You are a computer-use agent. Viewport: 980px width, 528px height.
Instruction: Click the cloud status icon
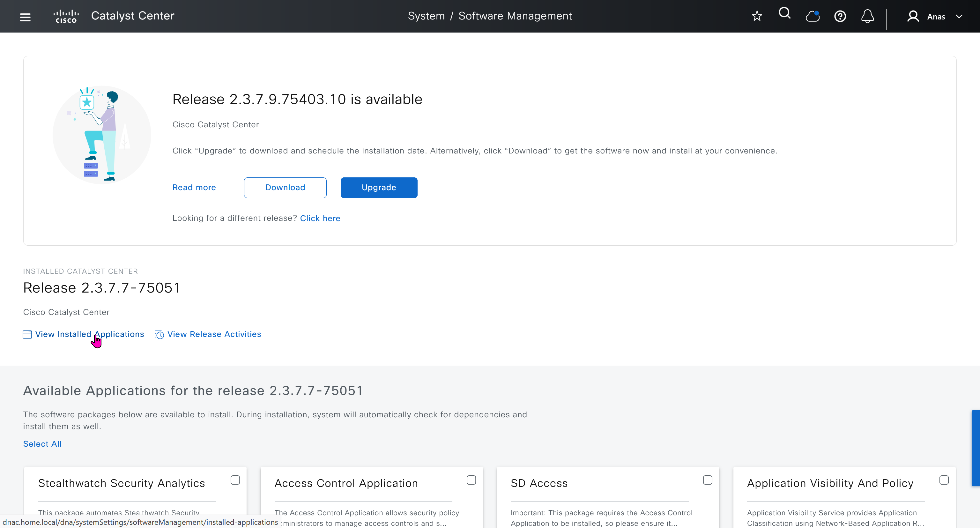point(812,16)
